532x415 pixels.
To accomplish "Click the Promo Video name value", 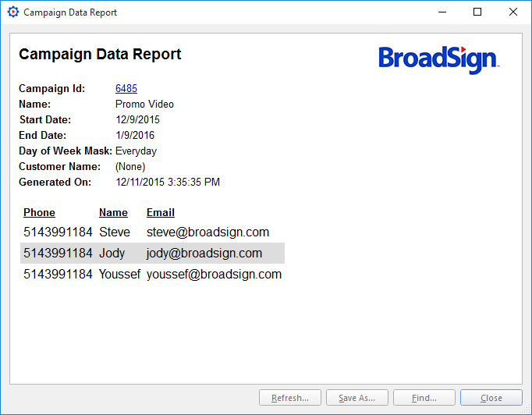I will (144, 104).
